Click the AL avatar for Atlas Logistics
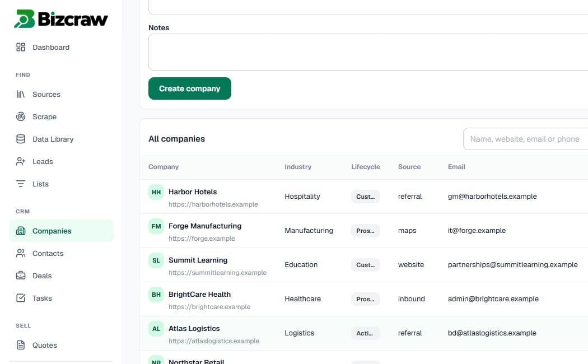Image resolution: width=588 pixels, height=364 pixels. click(x=156, y=329)
